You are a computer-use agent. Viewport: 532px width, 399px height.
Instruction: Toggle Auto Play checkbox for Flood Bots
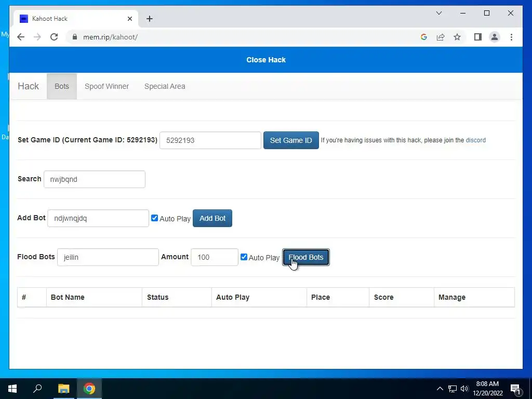coord(244,257)
